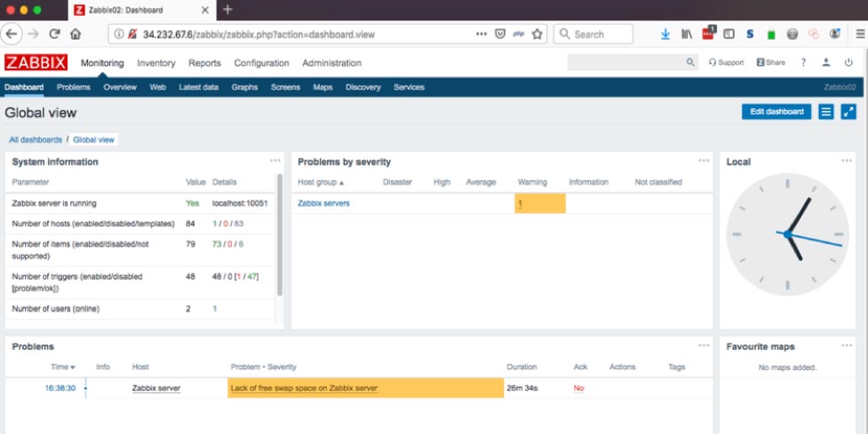Go to the Overview submenu
868x434 pixels.
pos(120,87)
